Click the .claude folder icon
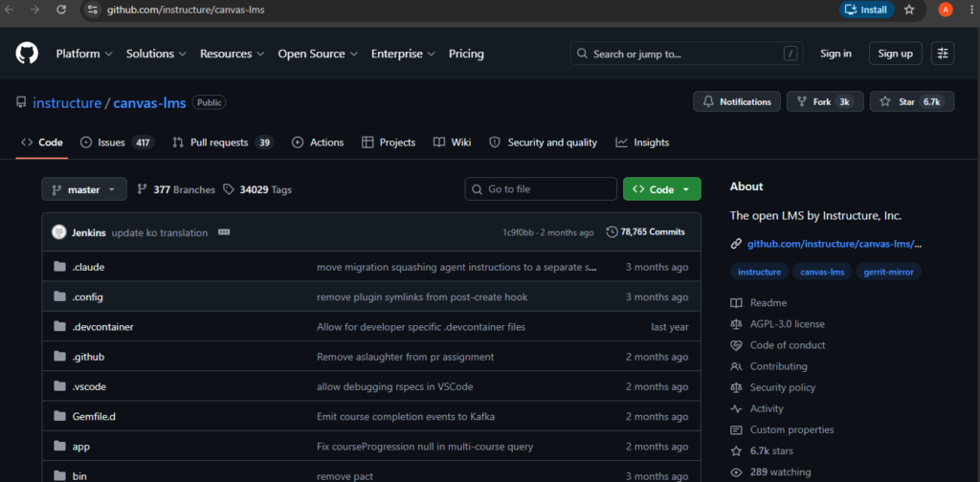This screenshot has width=980, height=482. tap(60, 267)
